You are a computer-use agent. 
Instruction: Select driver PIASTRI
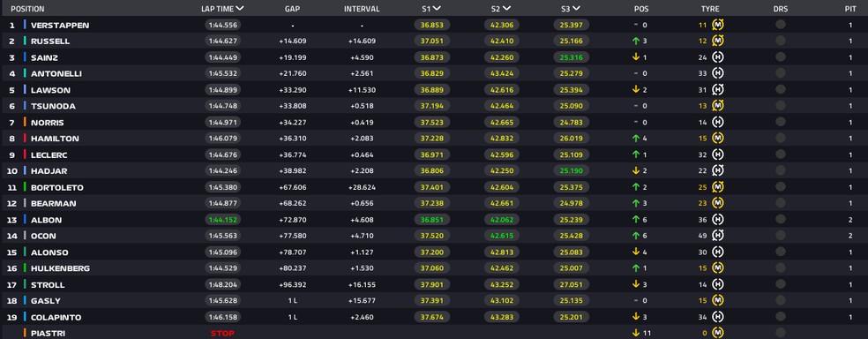48,334
